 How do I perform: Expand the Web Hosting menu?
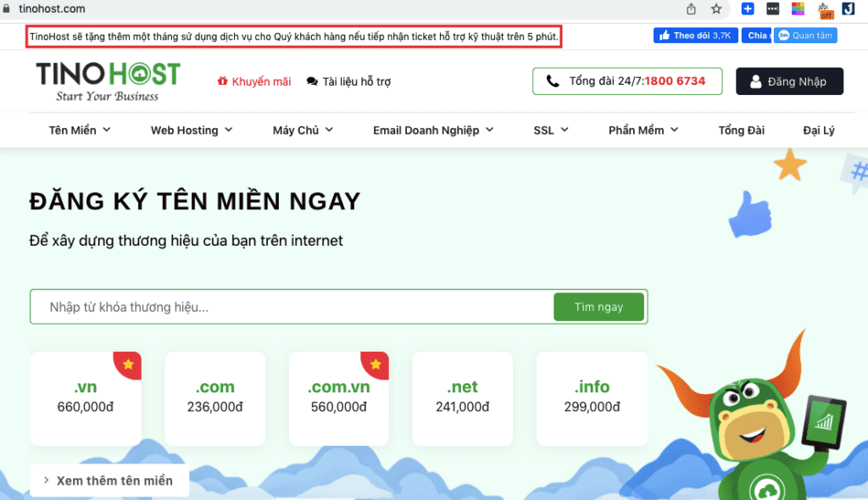(192, 131)
